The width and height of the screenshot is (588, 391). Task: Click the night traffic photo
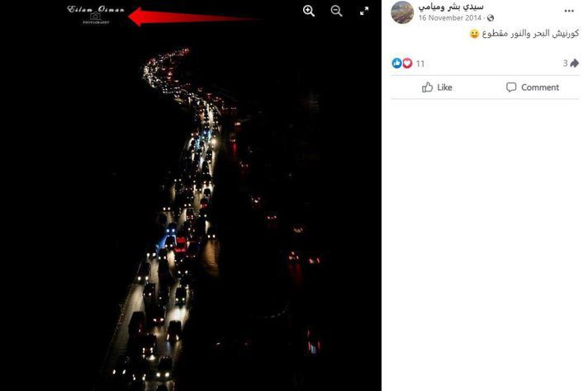[191, 210]
